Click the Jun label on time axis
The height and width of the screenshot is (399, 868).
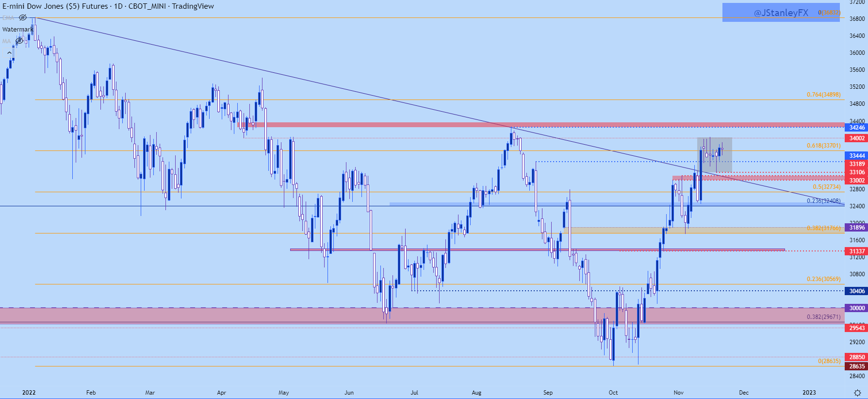(349, 393)
